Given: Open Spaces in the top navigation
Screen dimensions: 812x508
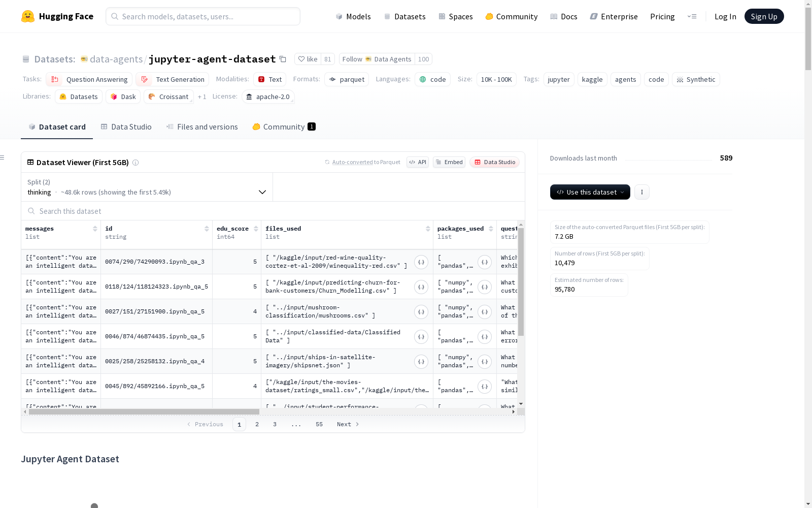Looking at the screenshot, I should click(x=456, y=17).
